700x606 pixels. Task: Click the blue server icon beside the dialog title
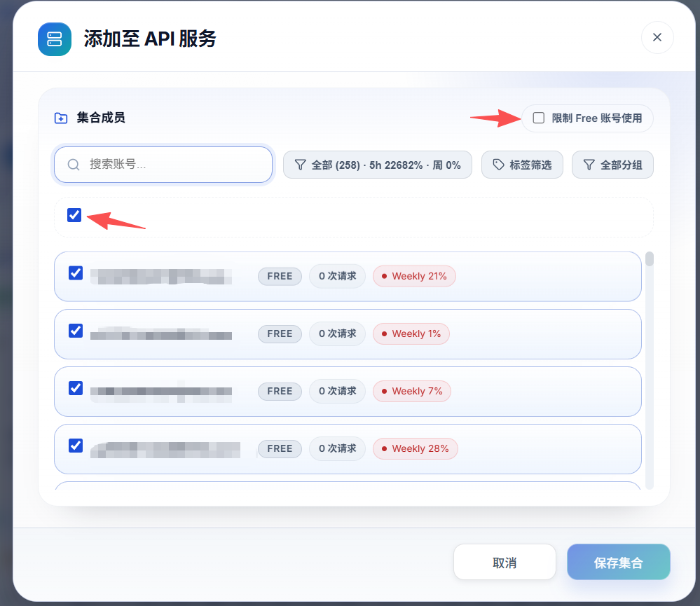55,39
